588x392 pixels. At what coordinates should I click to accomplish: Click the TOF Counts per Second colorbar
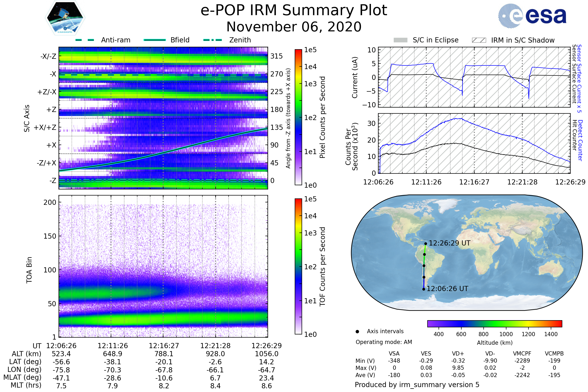pos(298,266)
